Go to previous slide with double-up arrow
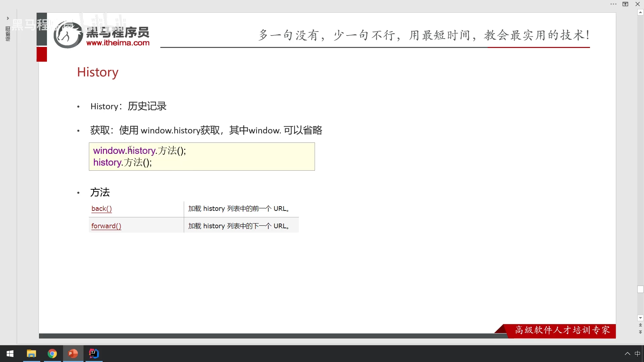This screenshot has height=362, width=644. coord(640,325)
